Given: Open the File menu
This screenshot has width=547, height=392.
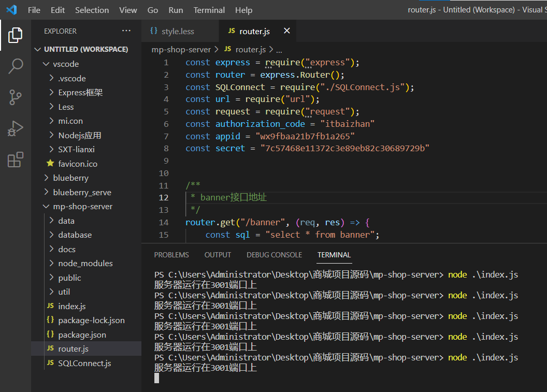Looking at the screenshot, I should (34, 10).
